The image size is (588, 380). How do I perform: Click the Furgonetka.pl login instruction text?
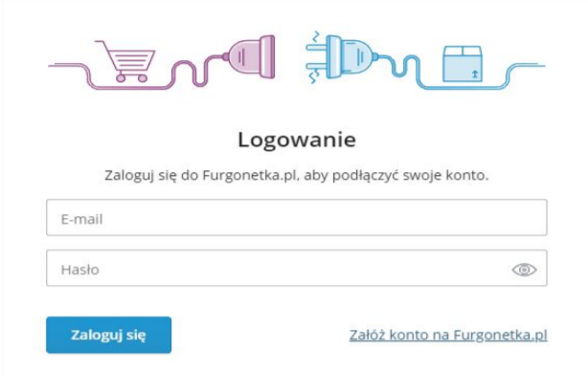[297, 175]
